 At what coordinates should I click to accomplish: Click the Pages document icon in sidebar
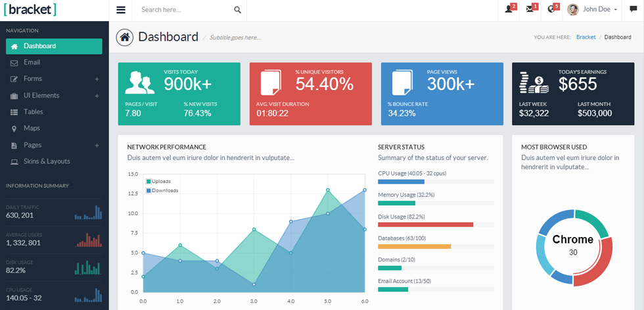tap(14, 145)
